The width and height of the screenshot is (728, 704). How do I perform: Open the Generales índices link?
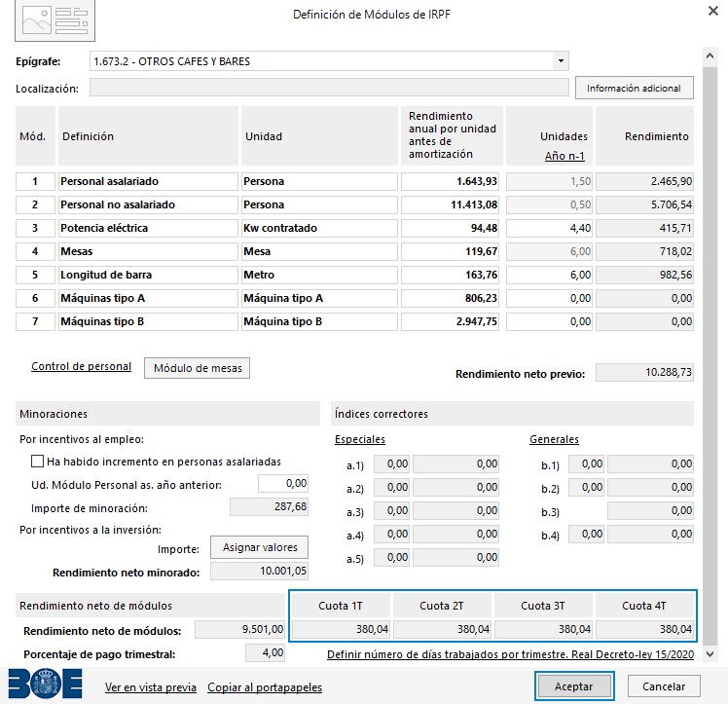(x=554, y=439)
